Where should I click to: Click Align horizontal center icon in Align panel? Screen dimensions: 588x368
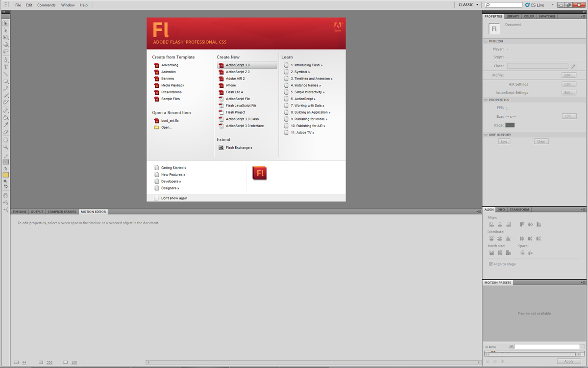(500, 225)
